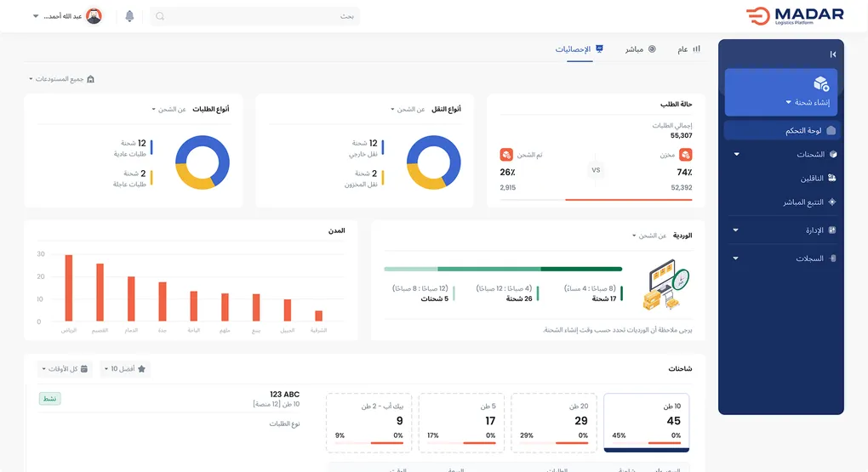Expand the الشحنات sidebar menu
This screenshot has width=868, height=472.
[781, 155]
